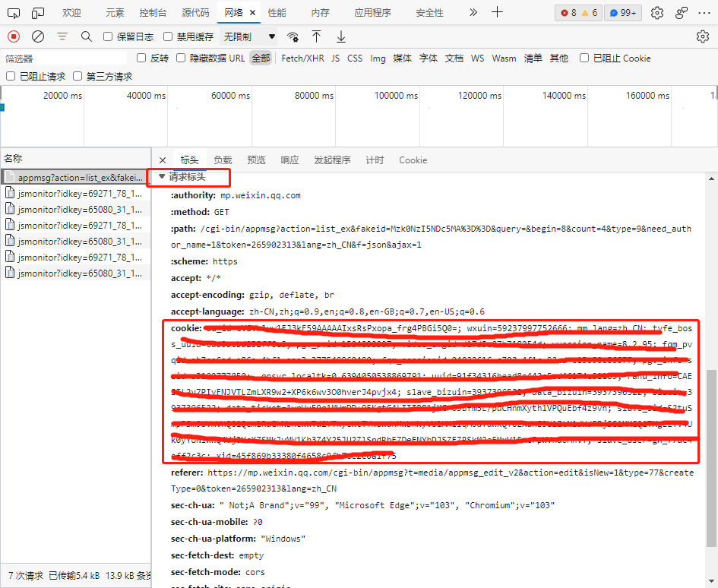Tick the 第三方请求 checkbox

(77, 76)
